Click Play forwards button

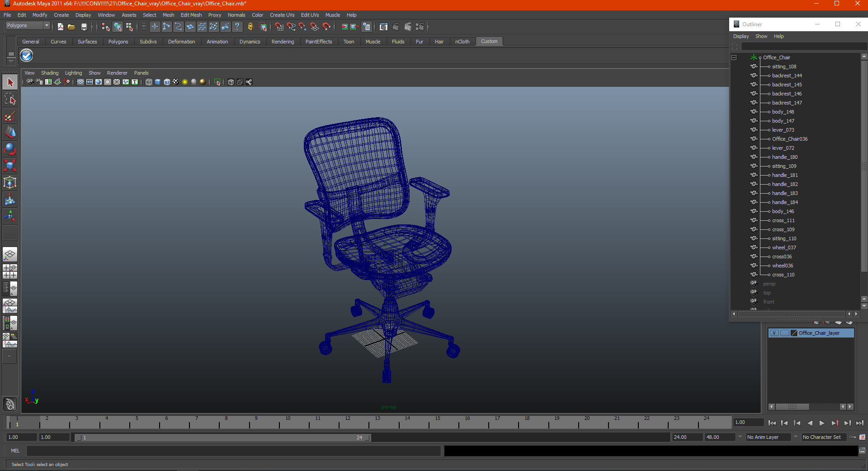click(822, 423)
